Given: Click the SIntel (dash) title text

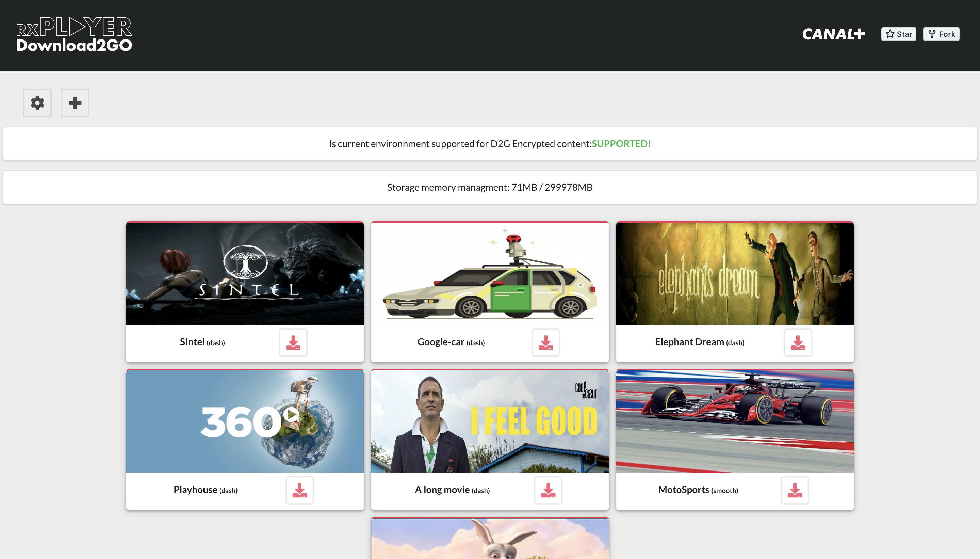Looking at the screenshot, I should pos(202,342).
